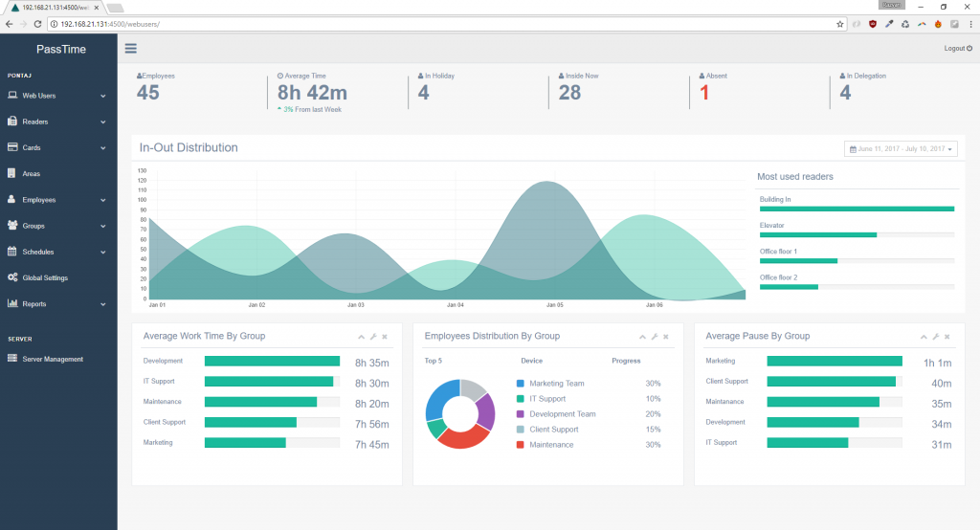The image size is (980, 530).
Task: Click the bookmark star in address bar
Action: coord(839,24)
